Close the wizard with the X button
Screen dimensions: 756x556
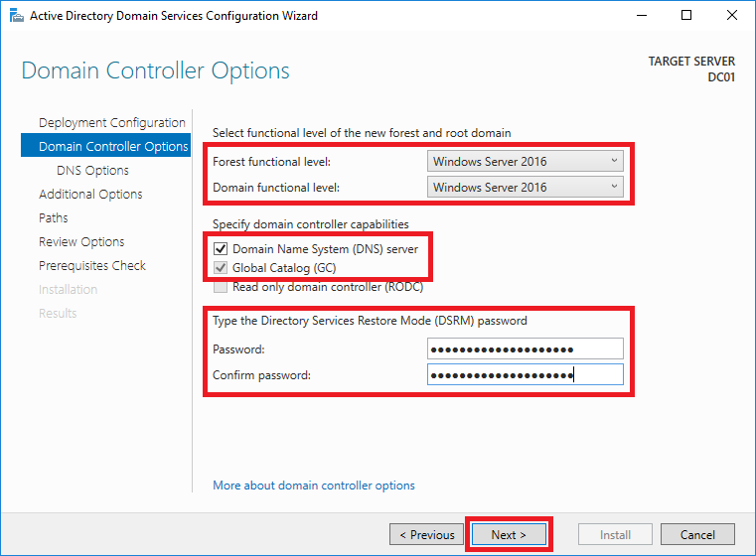(732, 16)
